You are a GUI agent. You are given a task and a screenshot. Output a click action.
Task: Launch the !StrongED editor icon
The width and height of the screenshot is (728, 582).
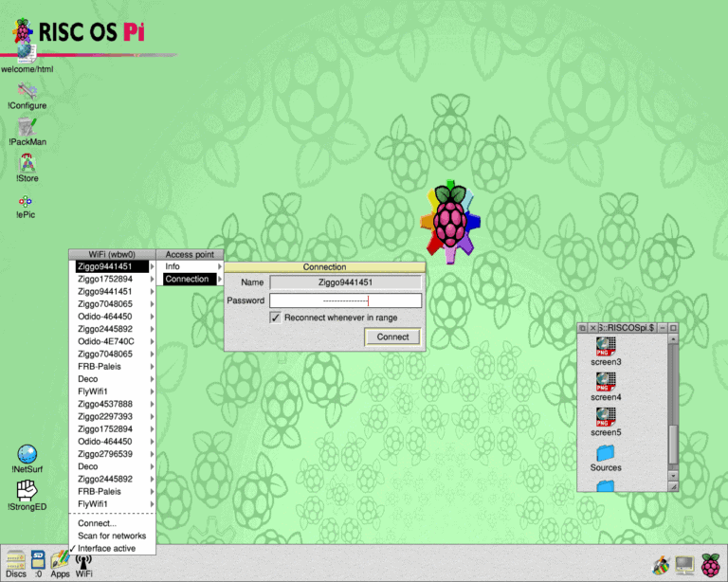pyautogui.click(x=27, y=495)
